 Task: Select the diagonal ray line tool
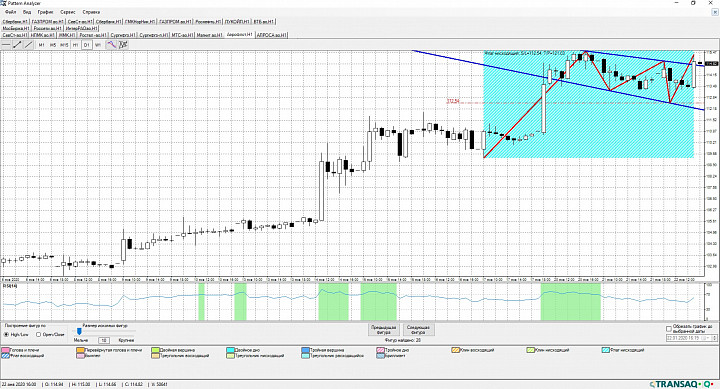pyautogui.click(x=28, y=45)
